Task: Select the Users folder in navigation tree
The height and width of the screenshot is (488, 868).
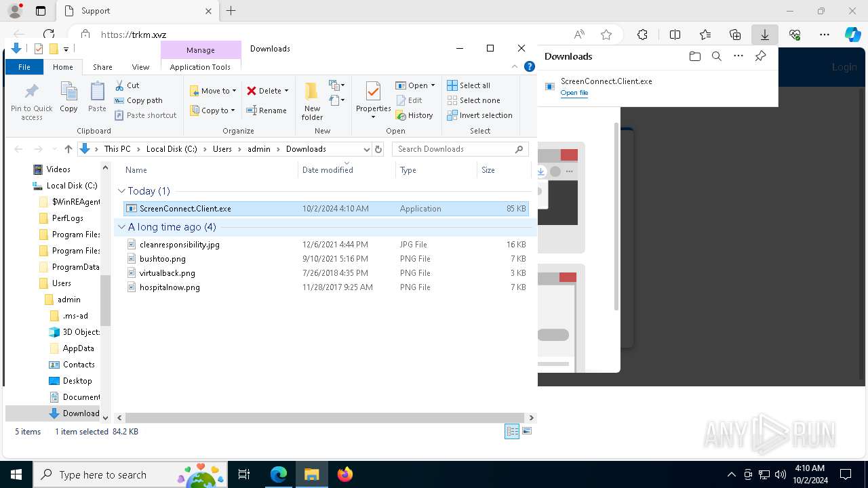Action: (x=61, y=283)
